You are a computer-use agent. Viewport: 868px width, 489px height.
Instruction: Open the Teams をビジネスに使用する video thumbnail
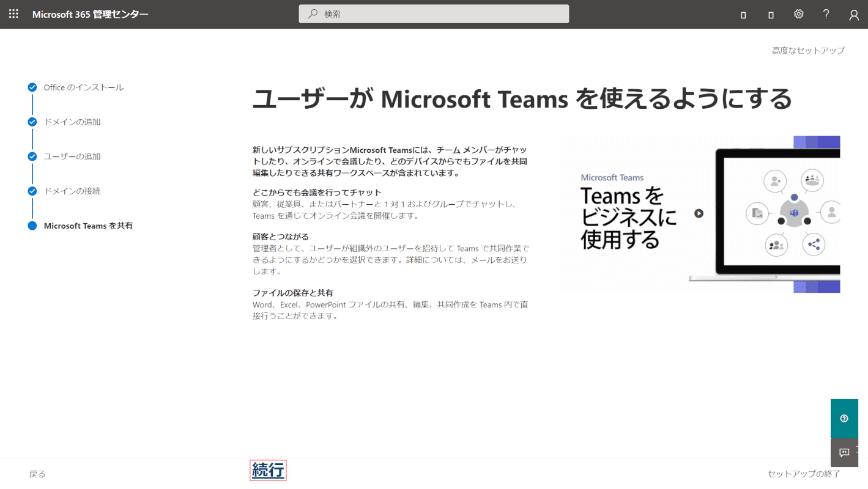coord(700,214)
